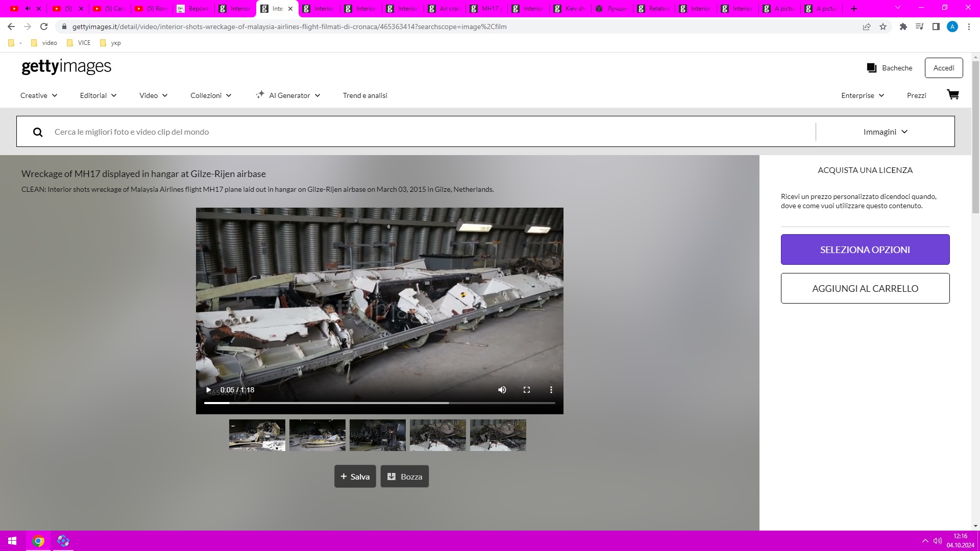The image size is (980, 551).
Task: Switch to the Air crash tab
Action: [x=444, y=9]
